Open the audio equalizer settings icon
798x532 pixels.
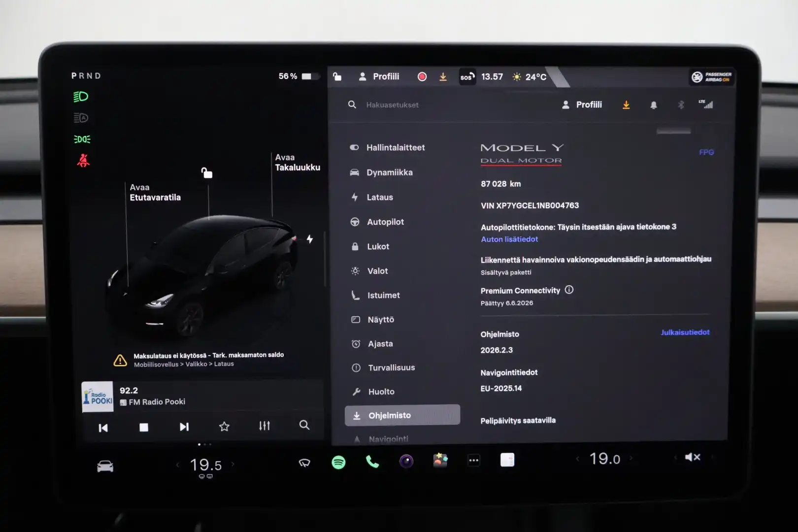[265, 426]
